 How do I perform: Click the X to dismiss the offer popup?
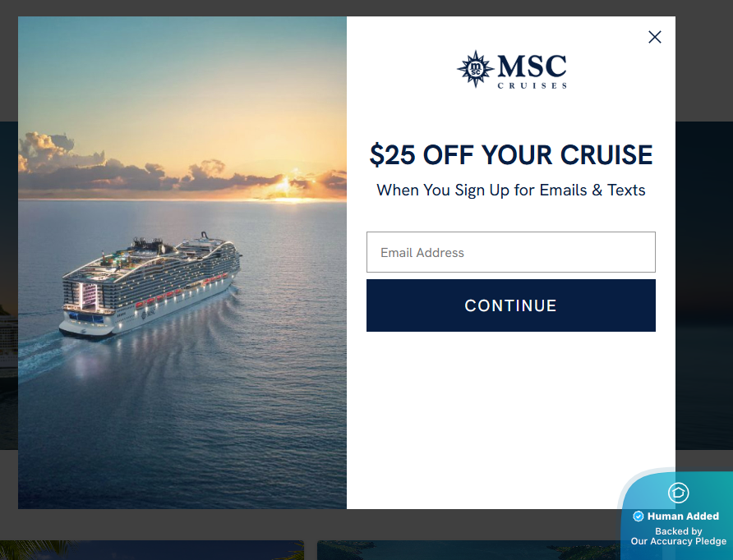[655, 37]
